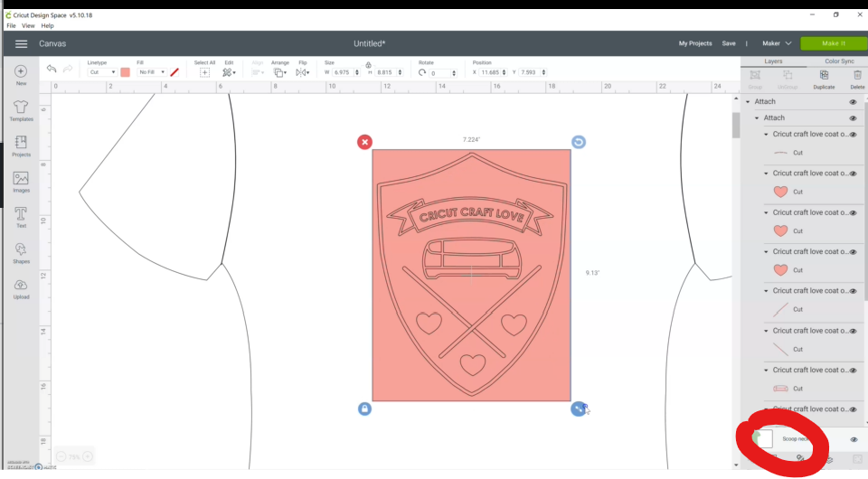
Task: Click the New project icon
Action: [21, 71]
